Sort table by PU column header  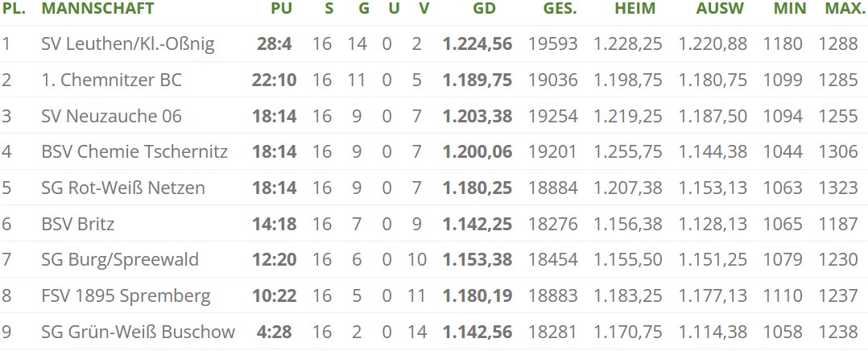[281, 8]
